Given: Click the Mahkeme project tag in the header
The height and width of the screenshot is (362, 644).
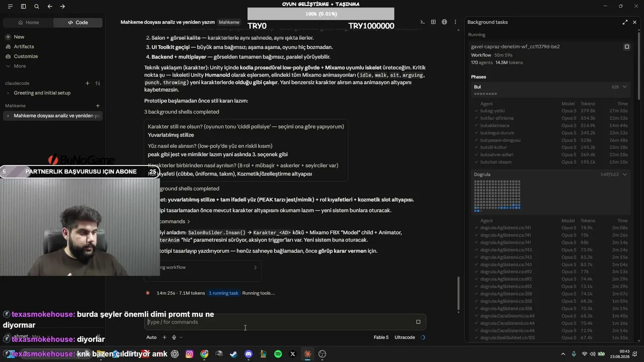Looking at the screenshot, I should [229, 22].
